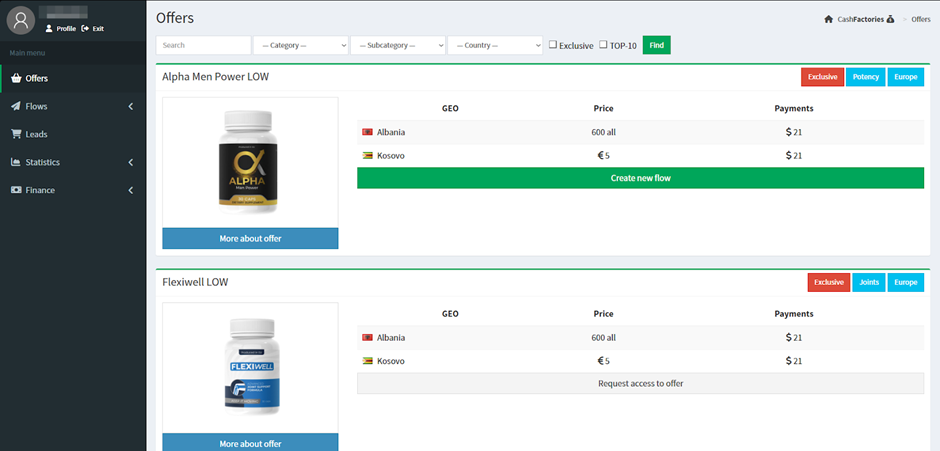Click the Flows paper plane icon
Viewport: 940px width, 451px height.
pos(16,106)
